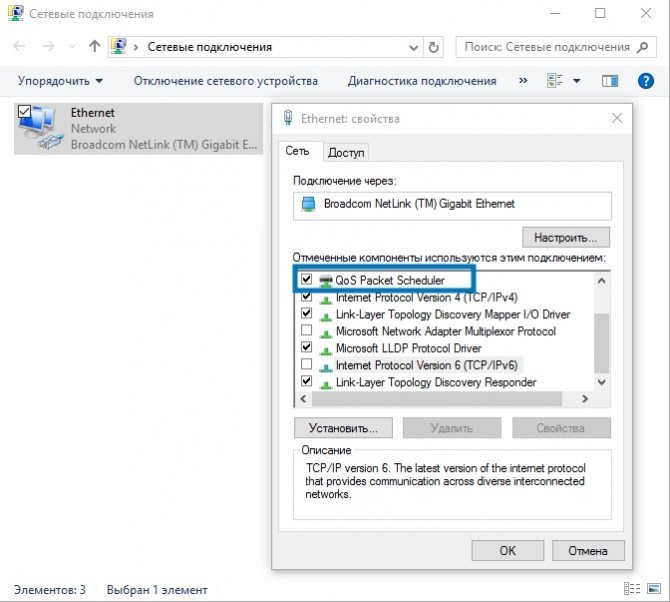Switch to large icons view in status bar

[x=654, y=588]
